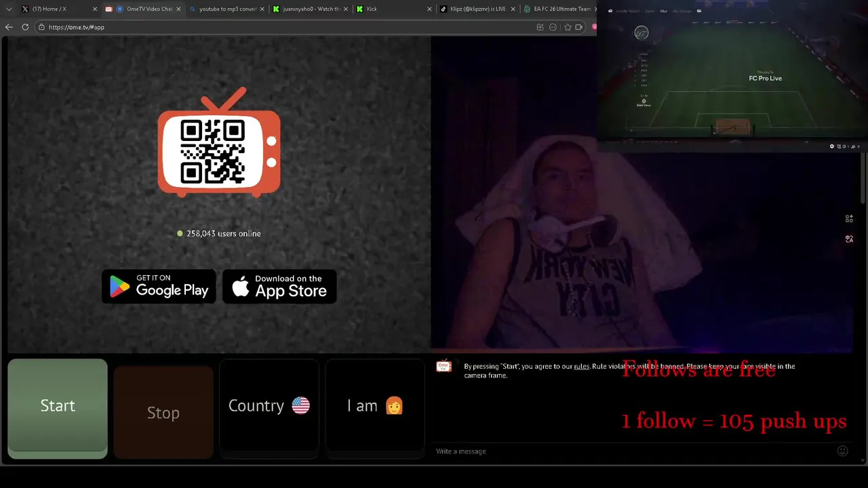Click the FC Pro Live text in overlay

tap(765, 78)
